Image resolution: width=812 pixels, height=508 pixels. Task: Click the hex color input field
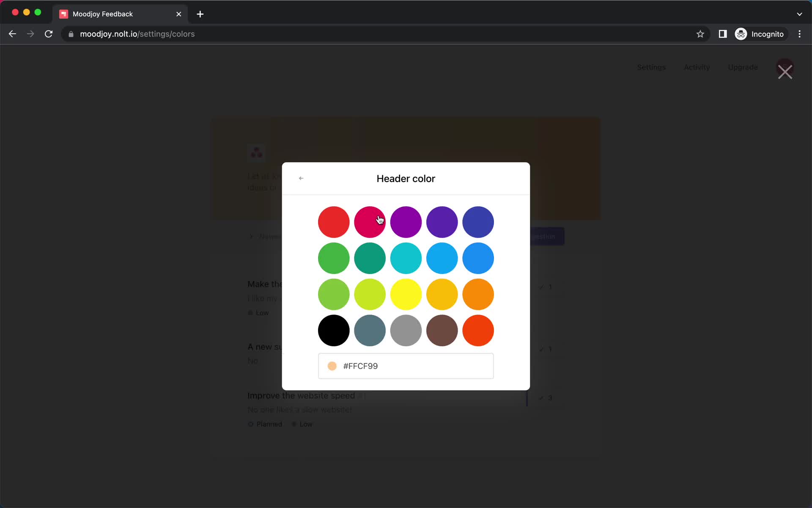tap(406, 366)
